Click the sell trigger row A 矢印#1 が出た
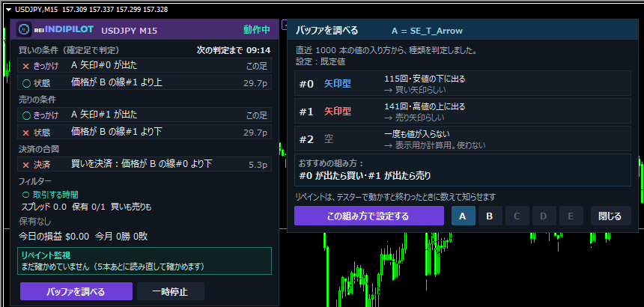The width and height of the screenshot is (644, 307). coord(145,115)
